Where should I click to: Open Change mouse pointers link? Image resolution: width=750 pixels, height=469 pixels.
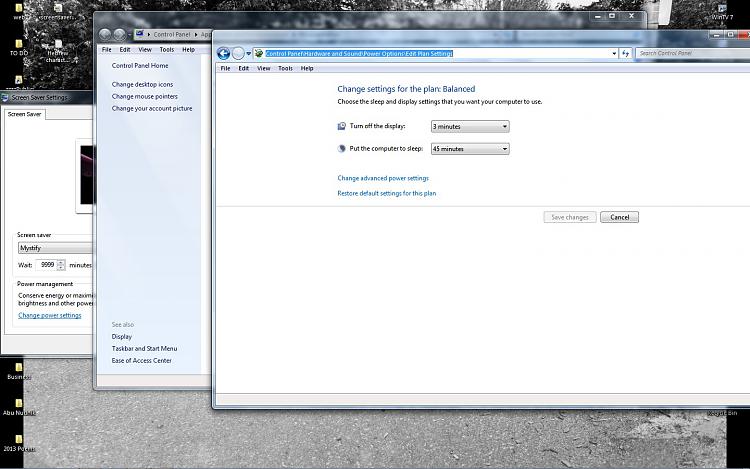144,97
